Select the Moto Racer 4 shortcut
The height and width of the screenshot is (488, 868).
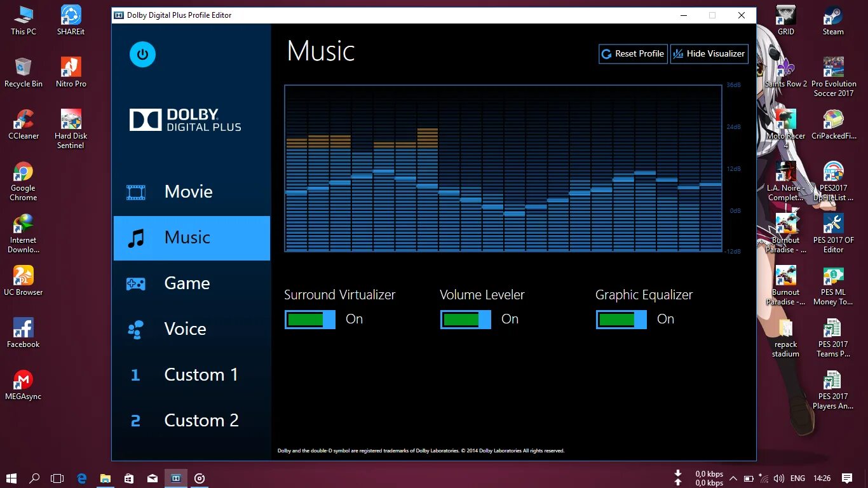click(x=786, y=129)
